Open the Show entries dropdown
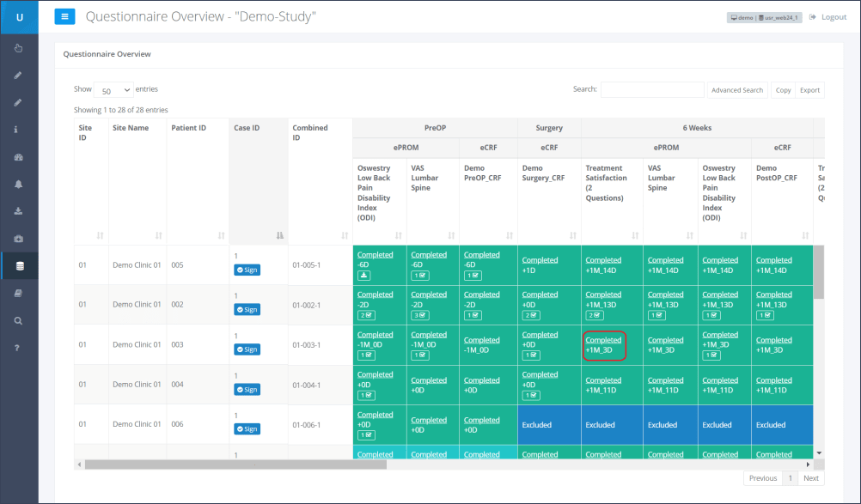 113,90
